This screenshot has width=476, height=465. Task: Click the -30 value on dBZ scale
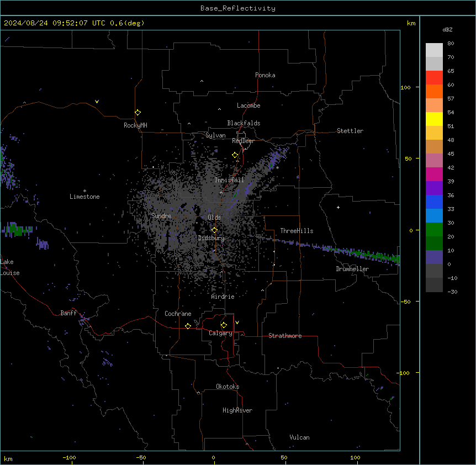[452, 292]
